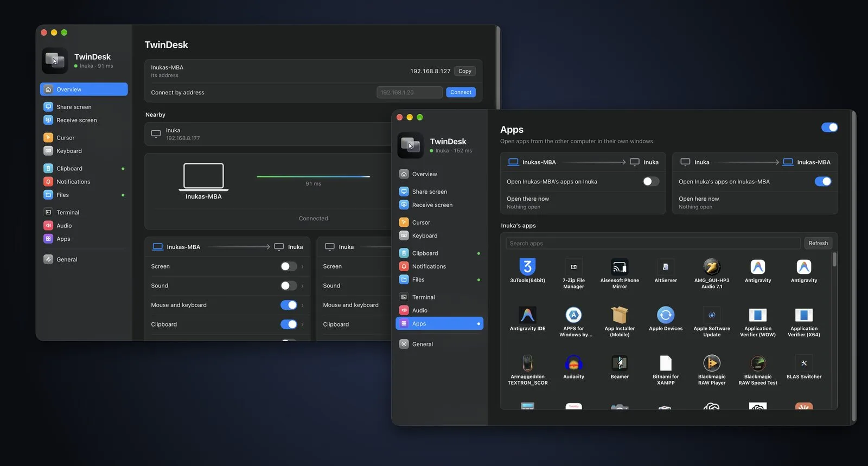Click the Connect by address IP field
Screen dimensions: 868x466
[x=410, y=92]
